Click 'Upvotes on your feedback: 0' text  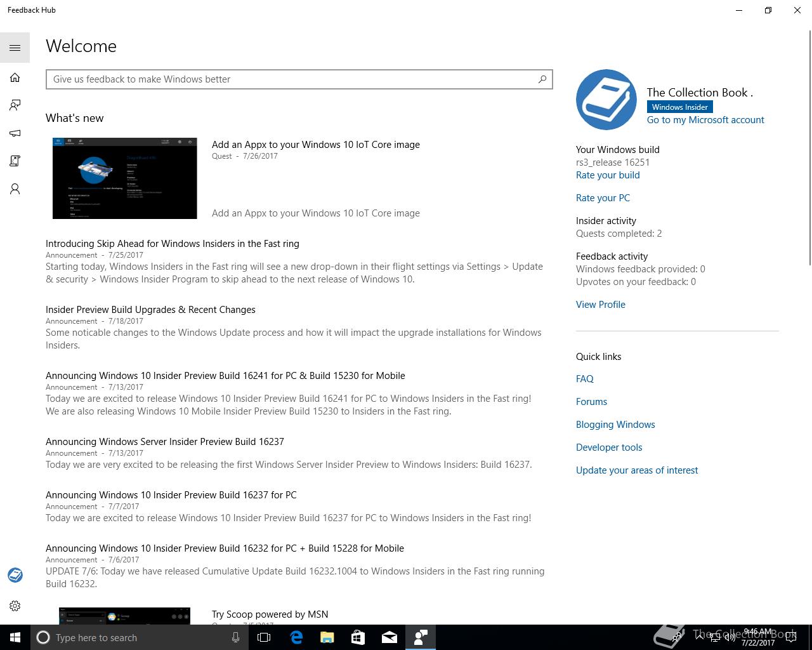coord(636,282)
